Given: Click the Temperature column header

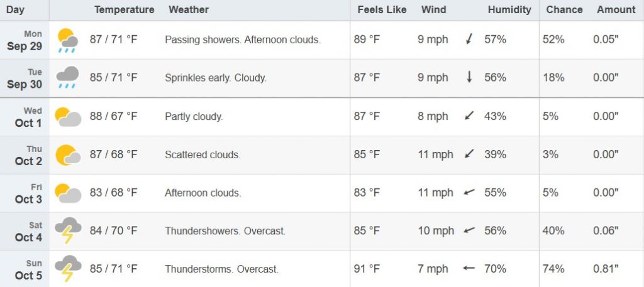Looking at the screenshot, I should tap(124, 9).
